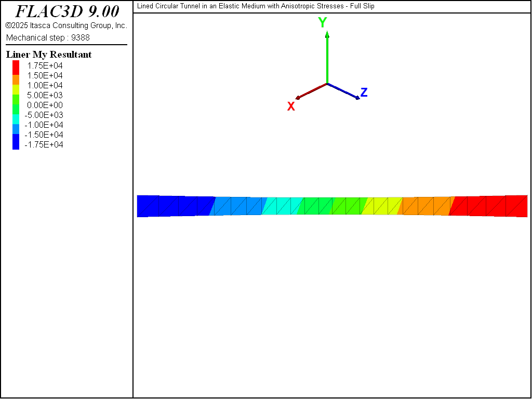Click the green Y axis label
The width and height of the screenshot is (532, 399).
coord(322,22)
